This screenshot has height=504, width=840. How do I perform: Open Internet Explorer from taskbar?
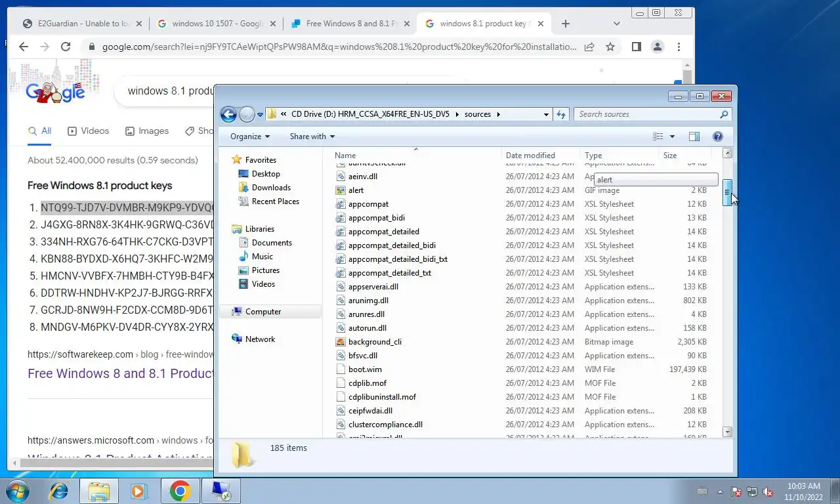tap(60, 491)
